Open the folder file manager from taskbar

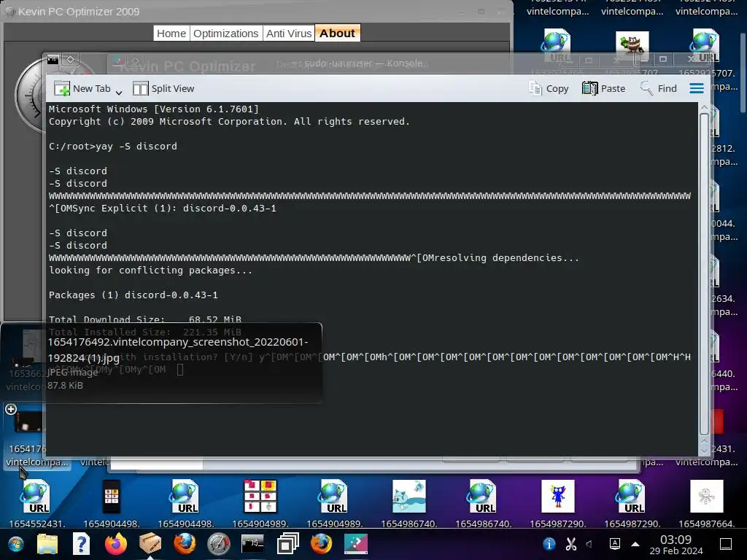click(x=47, y=544)
